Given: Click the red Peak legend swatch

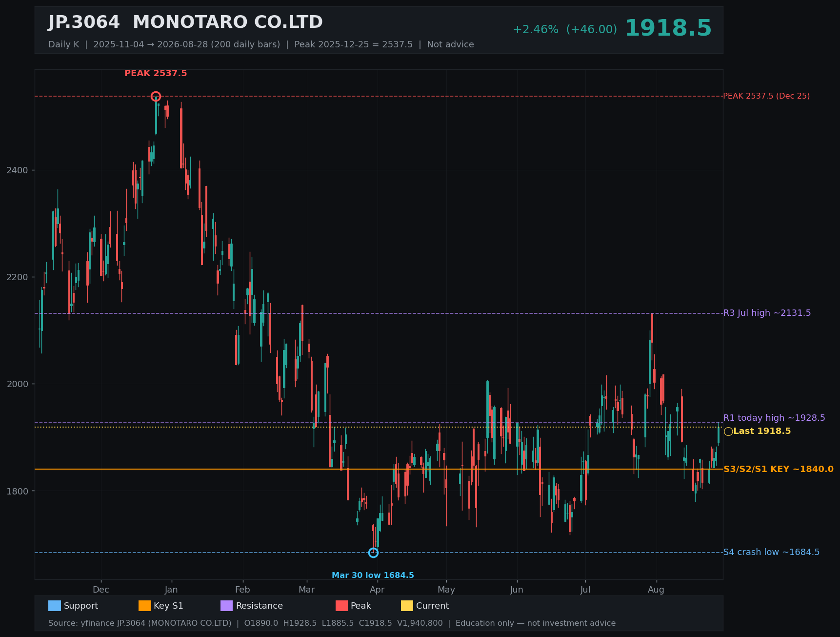Looking at the screenshot, I should [341, 606].
